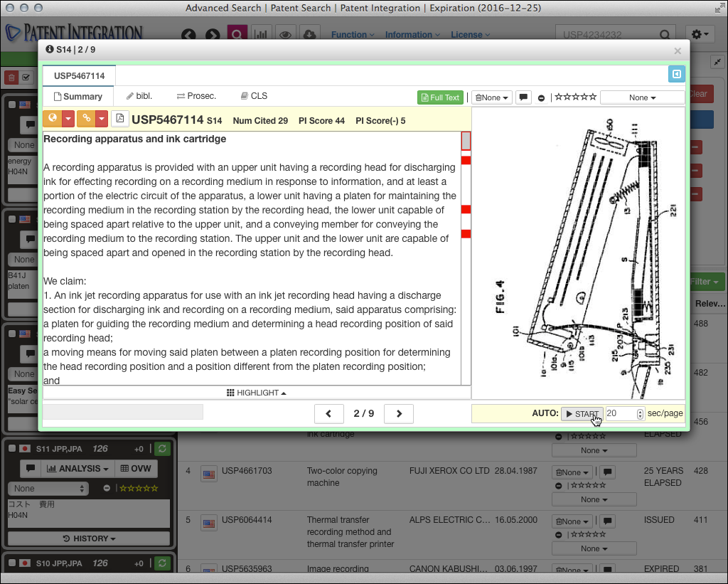Open the PDF document icon for USP5467114
Screen dimensions: 728x584
point(119,119)
